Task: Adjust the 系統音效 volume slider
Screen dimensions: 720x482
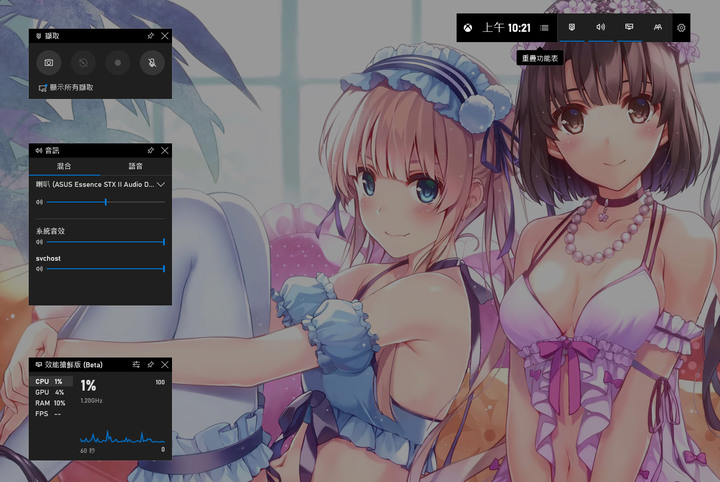Action: click(106, 242)
